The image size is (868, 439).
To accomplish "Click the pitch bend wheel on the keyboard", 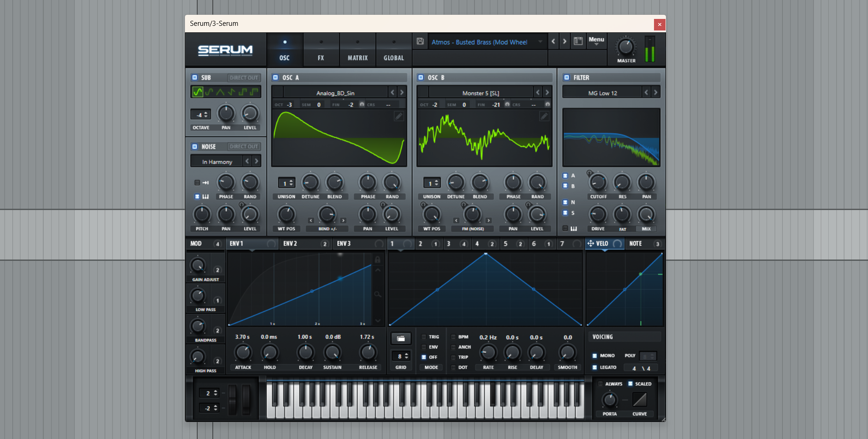I will 233,400.
